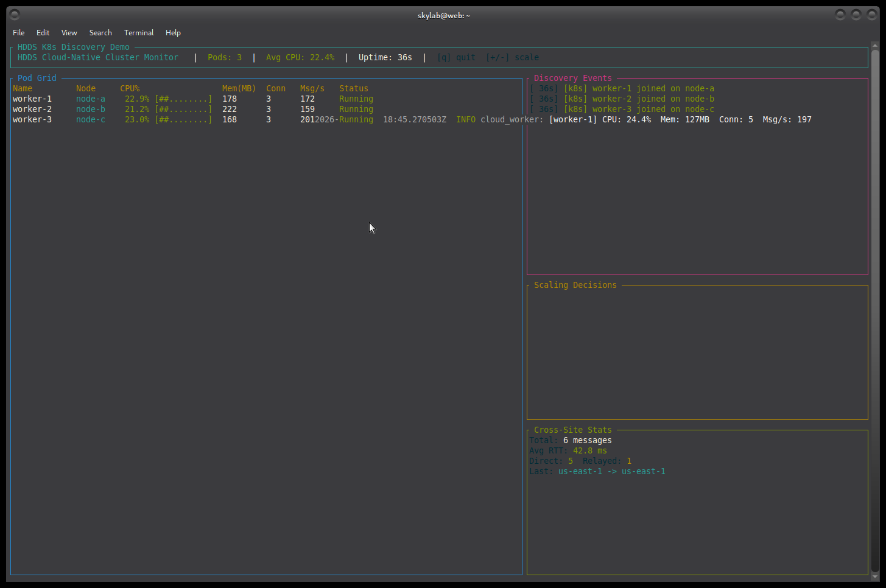The height and width of the screenshot is (588, 886).
Task: Open the Edit menu
Action: (43, 33)
